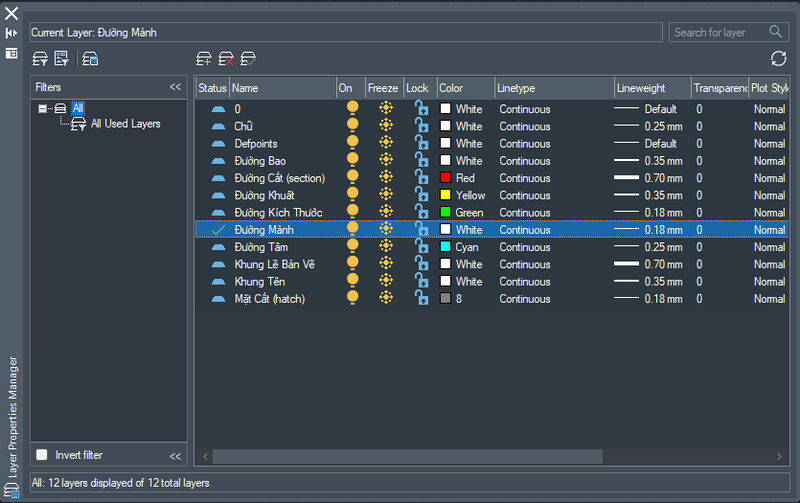Turn off the Mặt Cắt (hatch) layer

[353, 298]
